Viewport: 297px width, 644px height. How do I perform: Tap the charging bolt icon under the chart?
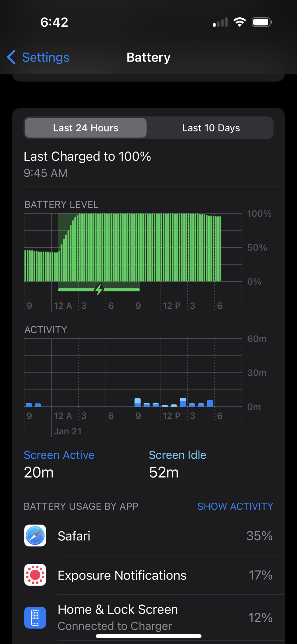point(99,289)
